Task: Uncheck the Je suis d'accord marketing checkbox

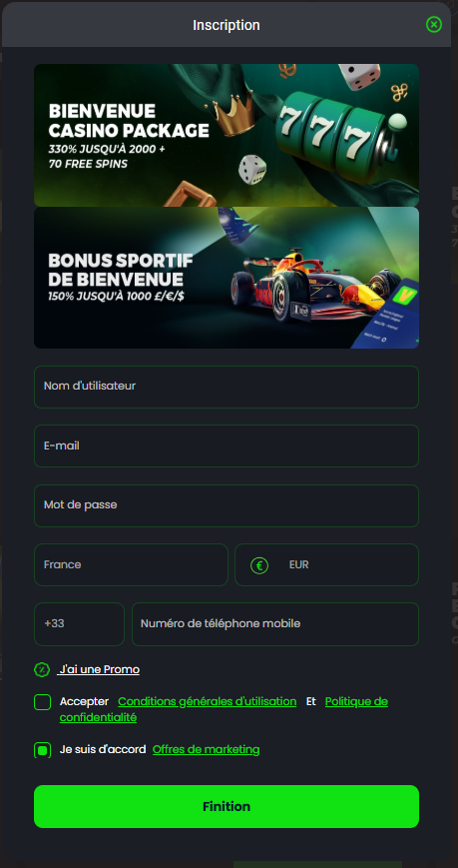Action: tap(42, 750)
